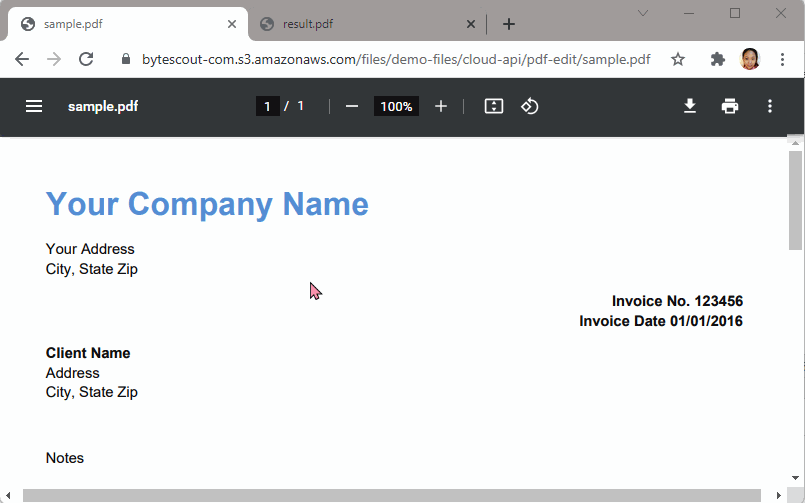Rotate the PDF counterclockwise
This screenshot has width=805, height=503.
click(x=530, y=106)
